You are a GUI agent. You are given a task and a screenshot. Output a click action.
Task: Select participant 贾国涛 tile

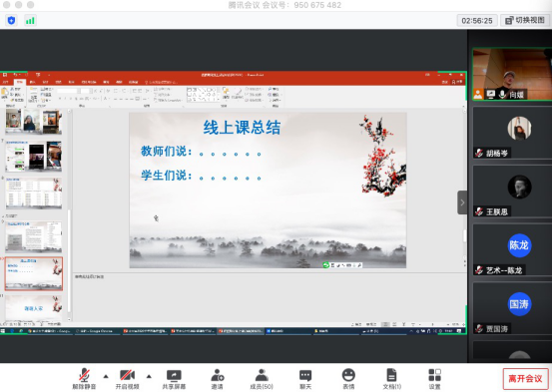[x=512, y=308]
